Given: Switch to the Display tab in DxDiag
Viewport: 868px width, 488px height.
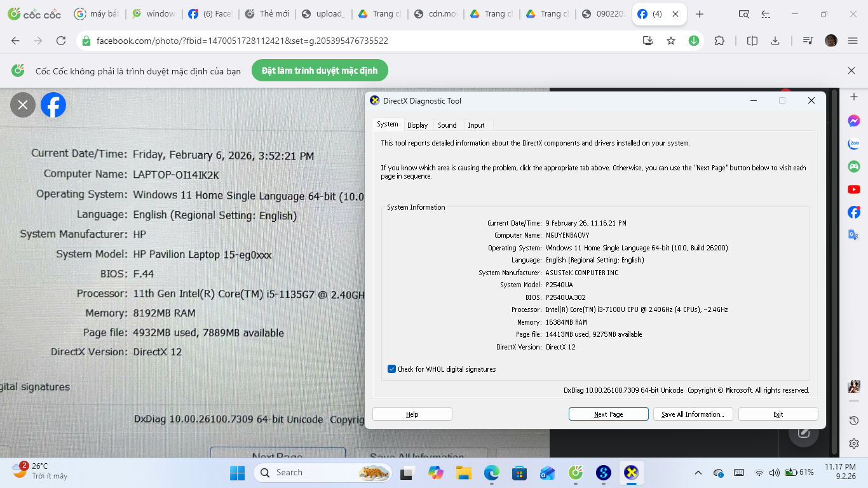Looking at the screenshot, I should click(x=417, y=125).
